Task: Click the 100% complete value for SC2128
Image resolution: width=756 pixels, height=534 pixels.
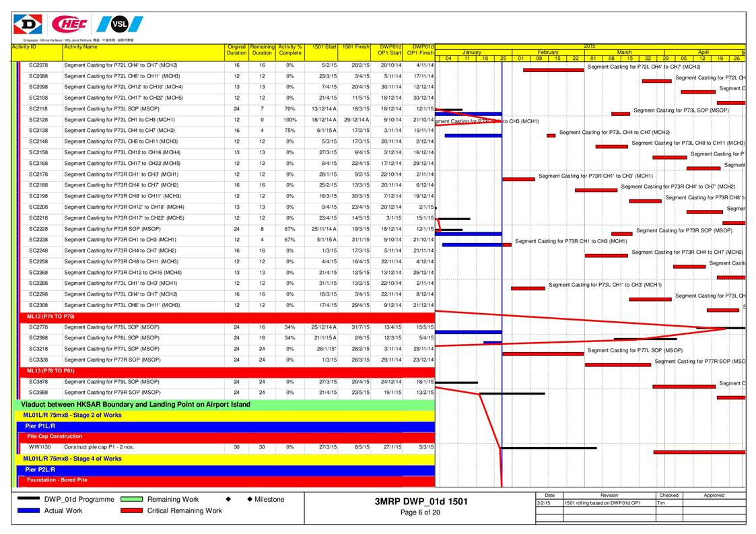Action: 289,120
